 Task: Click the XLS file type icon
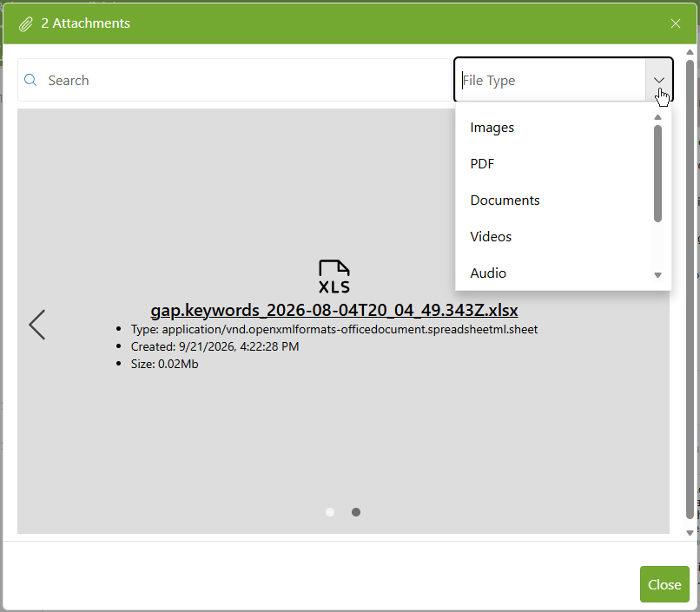tap(334, 277)
